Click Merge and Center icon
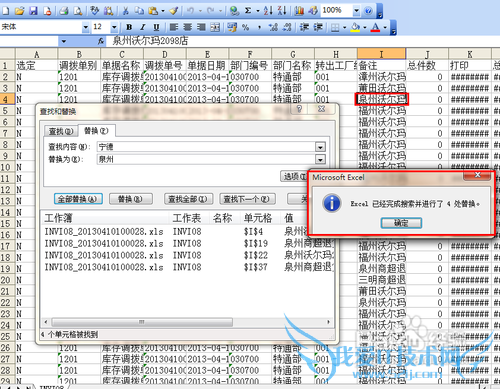The width and height of the screenshot is (500, 389). [x=215, y=27]
